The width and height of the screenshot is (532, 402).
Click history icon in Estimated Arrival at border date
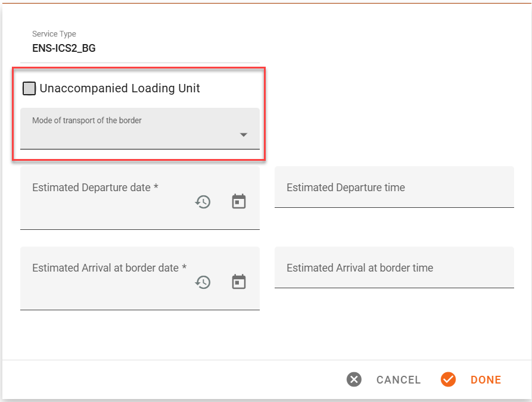(x=203, y=282)
